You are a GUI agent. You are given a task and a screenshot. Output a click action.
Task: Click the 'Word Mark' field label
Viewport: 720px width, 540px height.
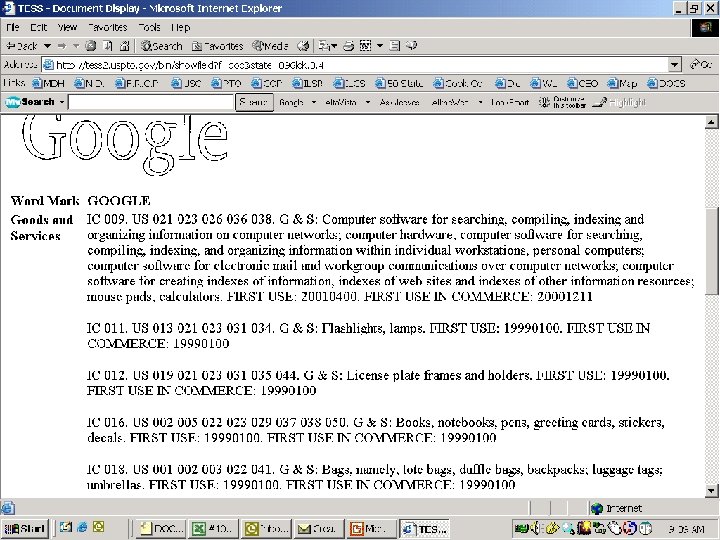tap(45, 201)
